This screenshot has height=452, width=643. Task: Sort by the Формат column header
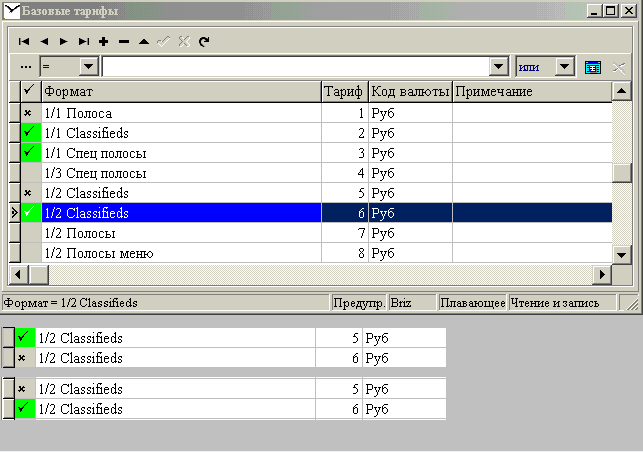pos(180,92)
